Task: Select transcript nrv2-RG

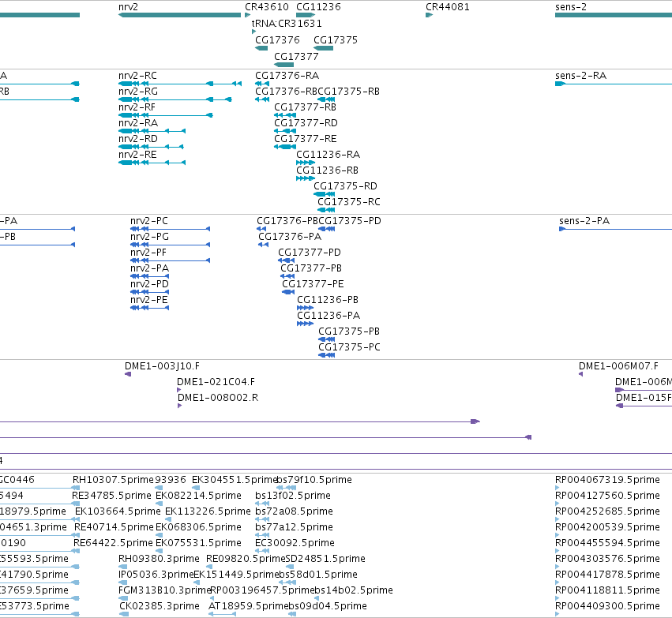Action: [138, 92]
